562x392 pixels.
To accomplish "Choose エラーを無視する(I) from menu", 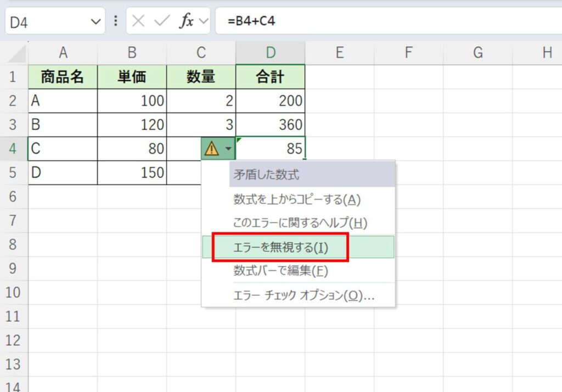I will pyautogui.click(x=298, y=247).
